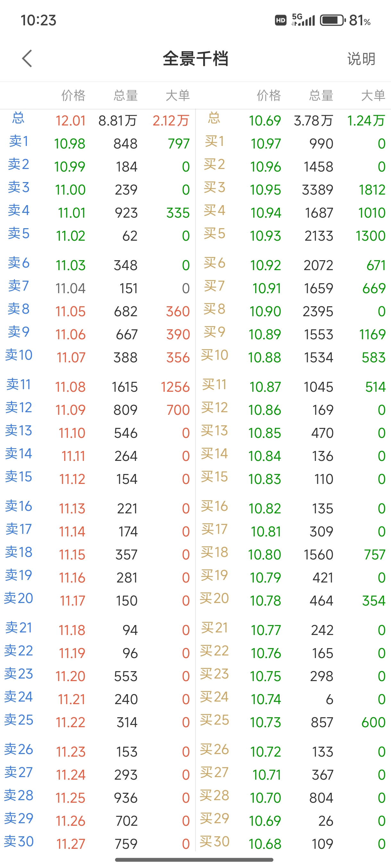This screenshot has width=391, height=868.
Task: Tap the buy-side 大单 column header
Action: point(373,96)
